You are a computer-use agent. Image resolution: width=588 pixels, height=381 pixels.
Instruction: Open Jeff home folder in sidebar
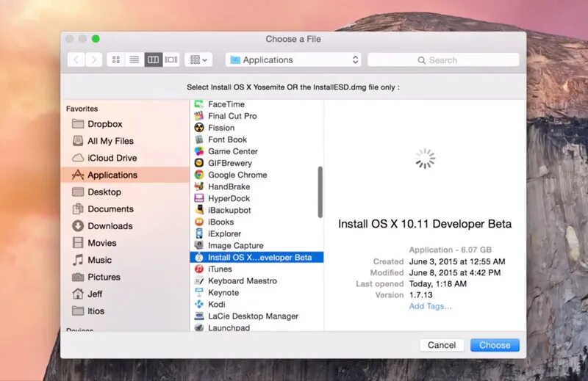[x=125, y=294]
